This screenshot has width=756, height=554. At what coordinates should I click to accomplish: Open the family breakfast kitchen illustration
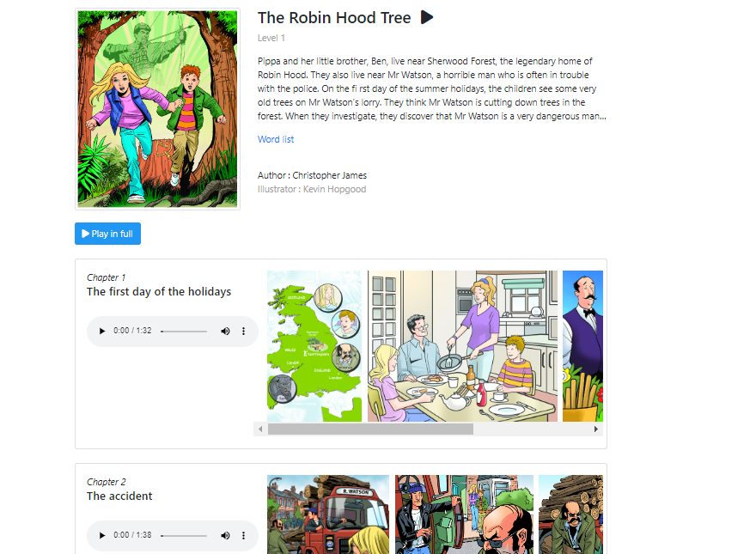click(462, 346)
